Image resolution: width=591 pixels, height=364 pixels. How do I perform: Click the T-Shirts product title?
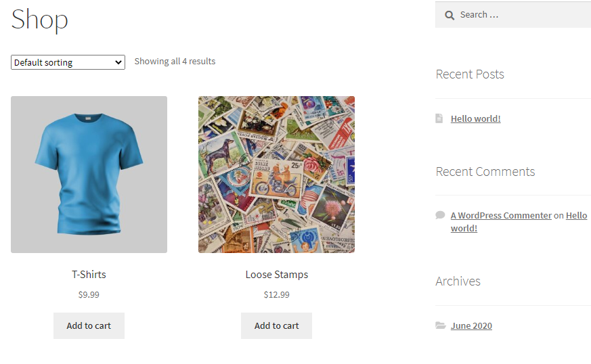pos(89,275)
